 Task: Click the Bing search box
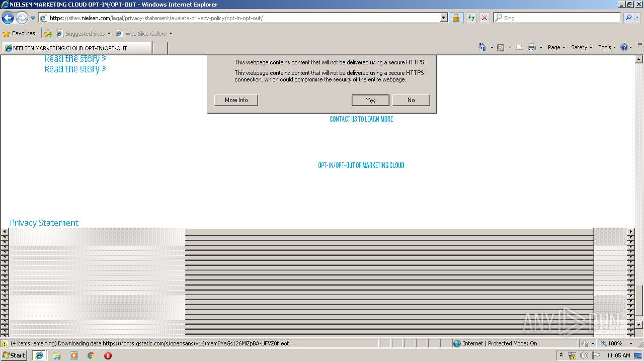pos(557,18)
